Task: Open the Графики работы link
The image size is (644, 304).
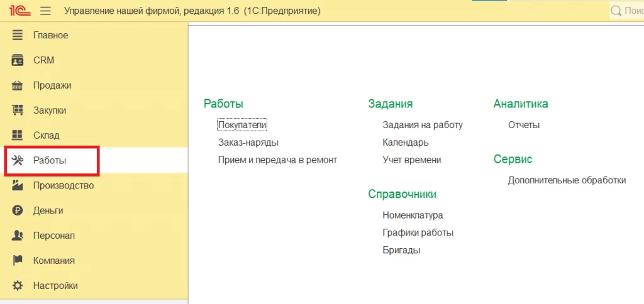Action: (x=418, y=232)
